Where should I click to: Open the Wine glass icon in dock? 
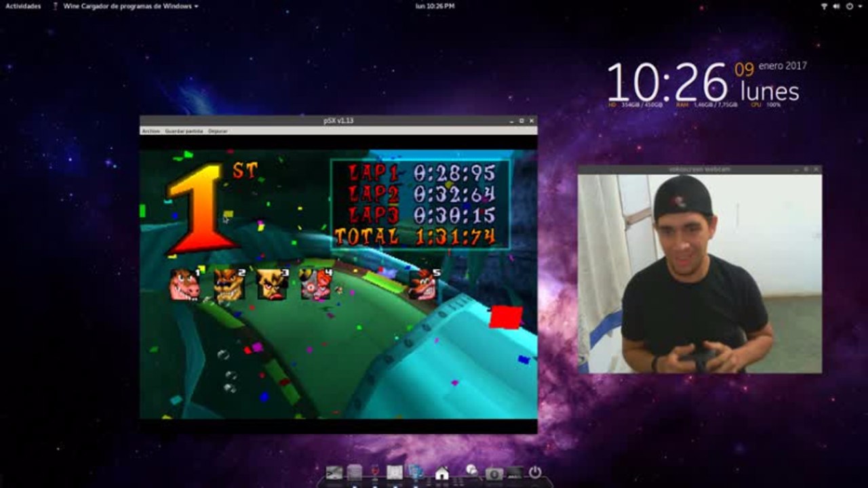pos(374,472)
